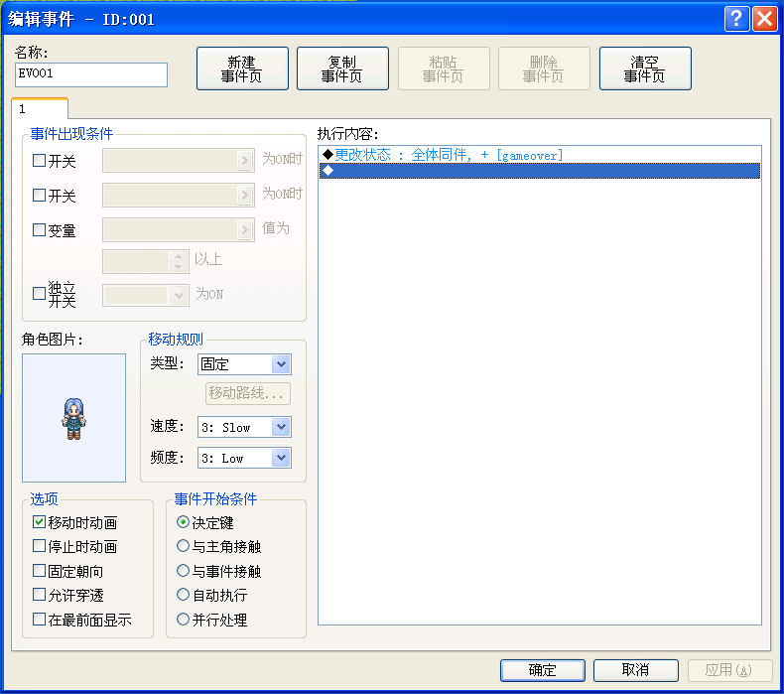Check 固定朝向 option
Screen dimensions: 784x694
pyautogui.click(x=39, y=571)
